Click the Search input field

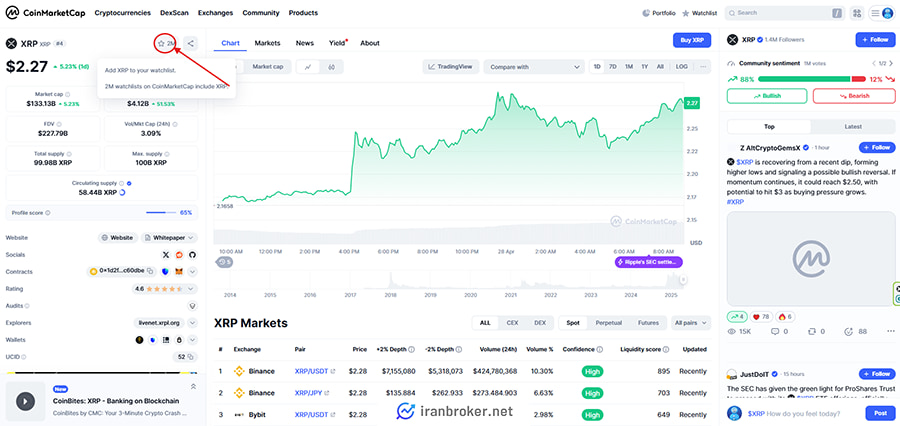pos(785,13)
